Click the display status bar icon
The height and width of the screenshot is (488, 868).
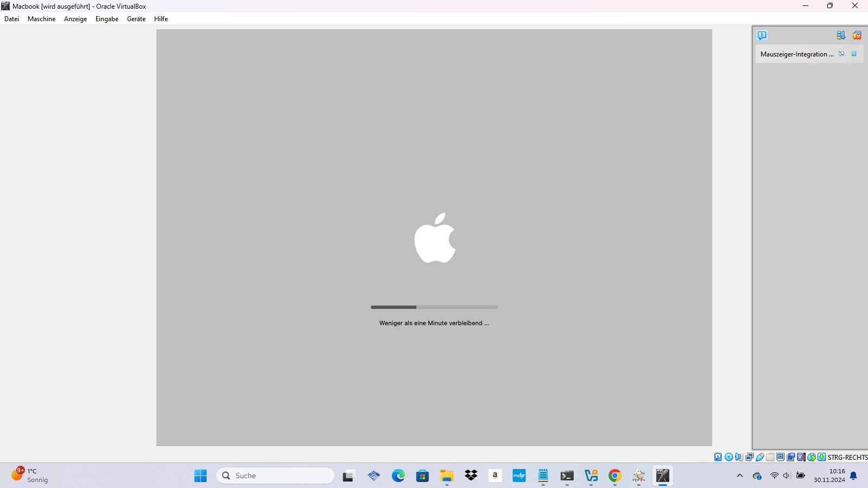click(x=780, y=457)
